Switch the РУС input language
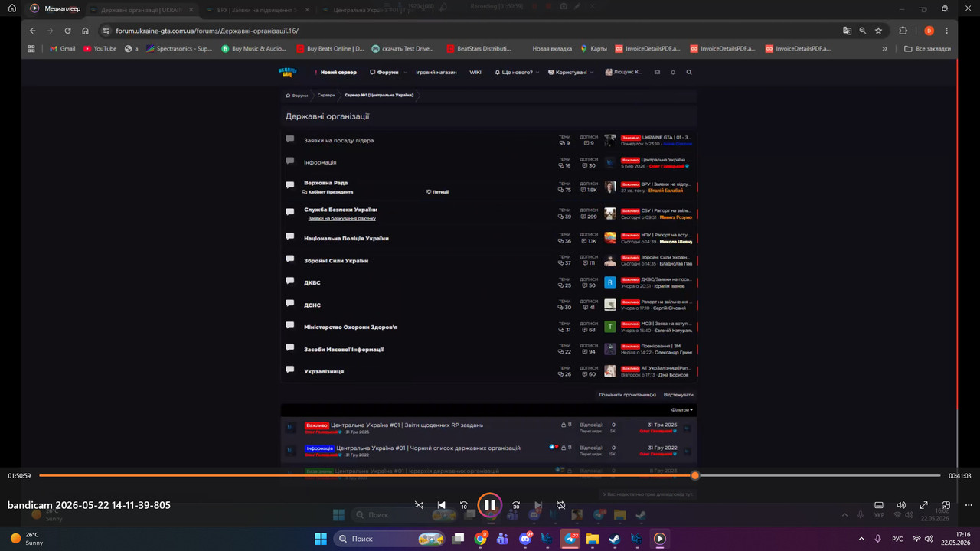Image resolution: width=980 pixels, height=551 pixels. 897,538
